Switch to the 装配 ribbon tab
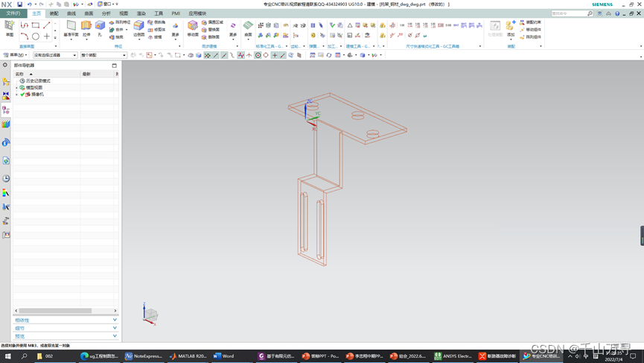 point(54,13)
